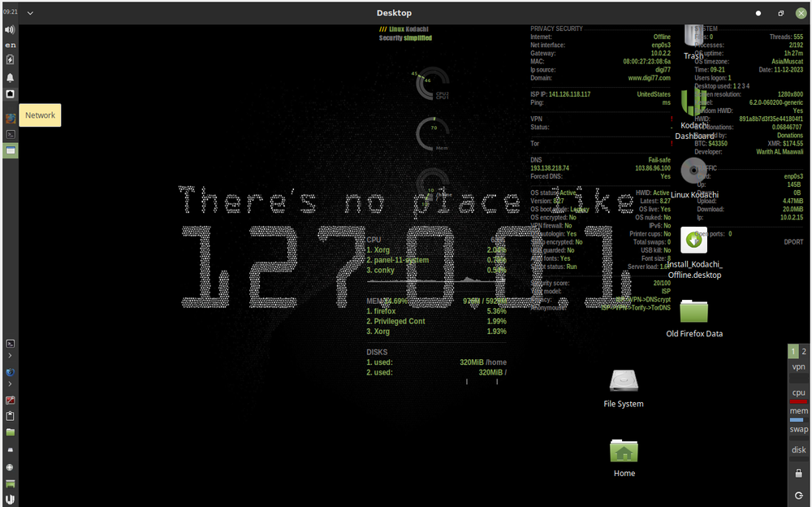The width and height of the screenshot is (812, 507).
Task: Click the lock screen padlock icon
Action: [798, 473]
